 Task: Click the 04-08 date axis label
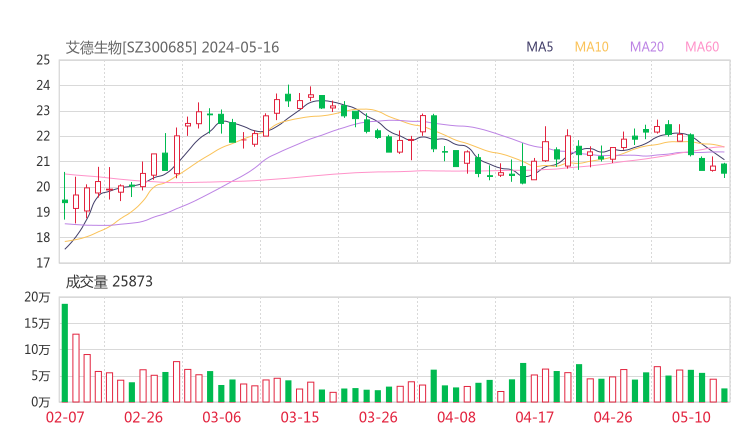(x=456, y=417)
